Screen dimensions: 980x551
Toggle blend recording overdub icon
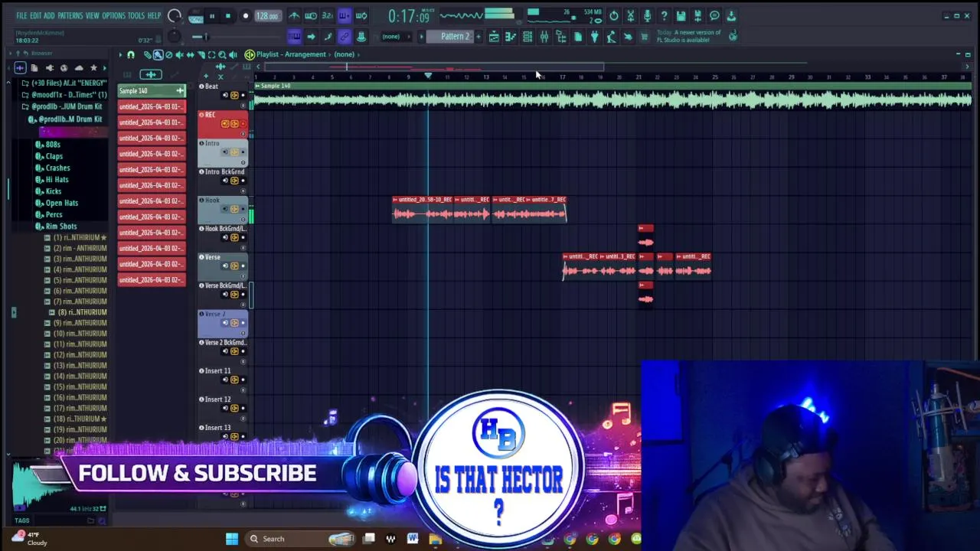[x=345, y=15]
